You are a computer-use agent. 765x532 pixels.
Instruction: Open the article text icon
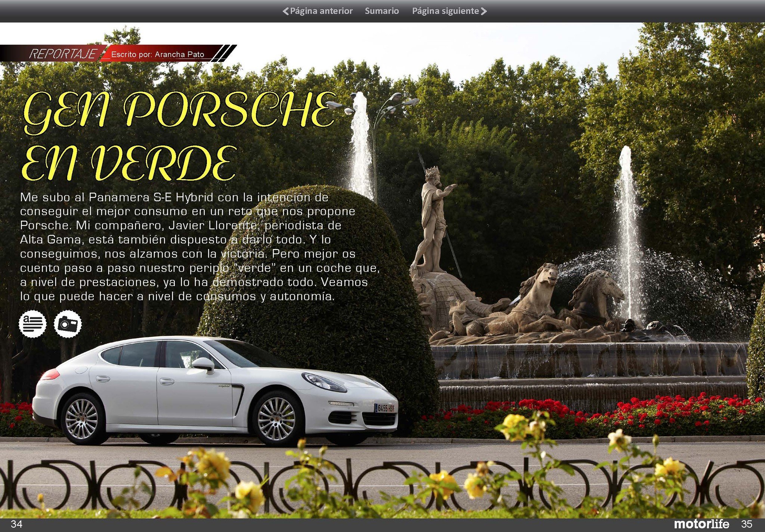[33, 323]
